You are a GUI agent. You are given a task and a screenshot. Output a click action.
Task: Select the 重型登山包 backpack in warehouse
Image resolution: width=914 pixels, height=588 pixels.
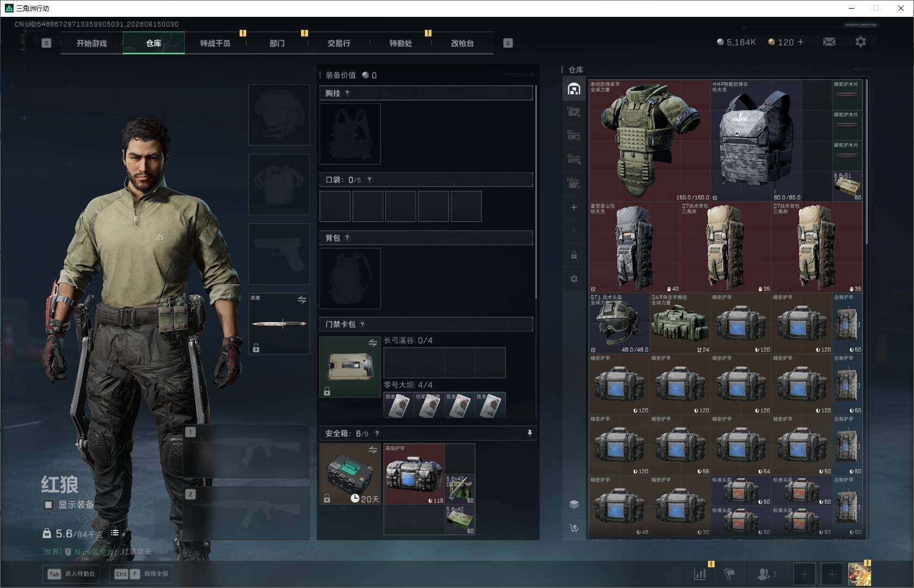(635, 247)
